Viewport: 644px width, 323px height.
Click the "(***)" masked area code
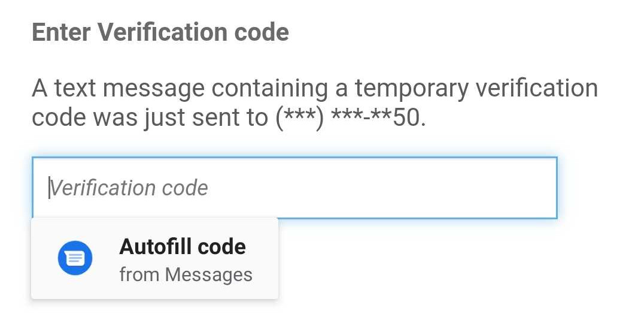click(x=299, y=118)
